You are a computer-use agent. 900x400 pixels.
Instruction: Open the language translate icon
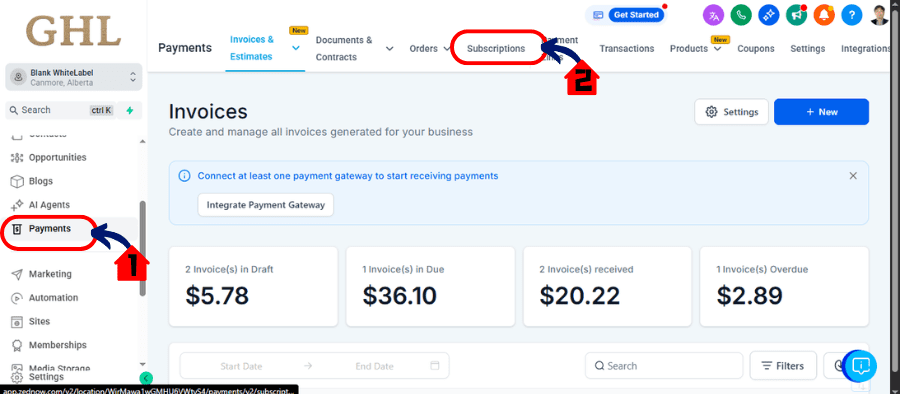[x=713, y=15]
